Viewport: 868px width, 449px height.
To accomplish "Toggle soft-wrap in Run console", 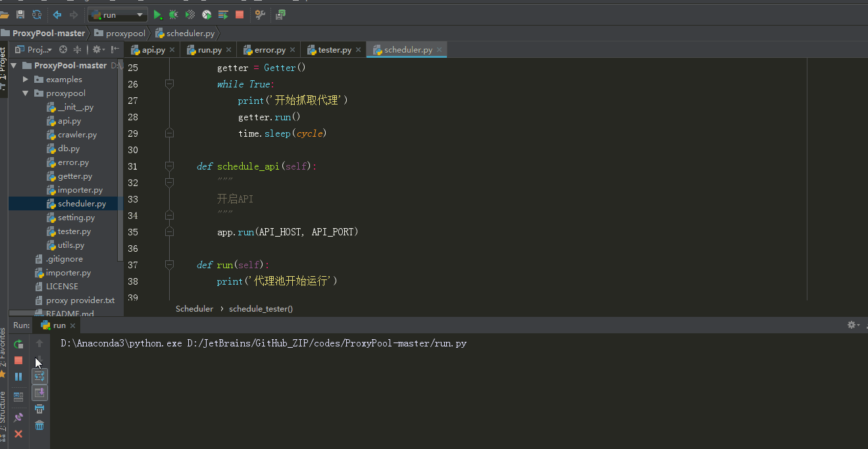I will tap(39, 376).
